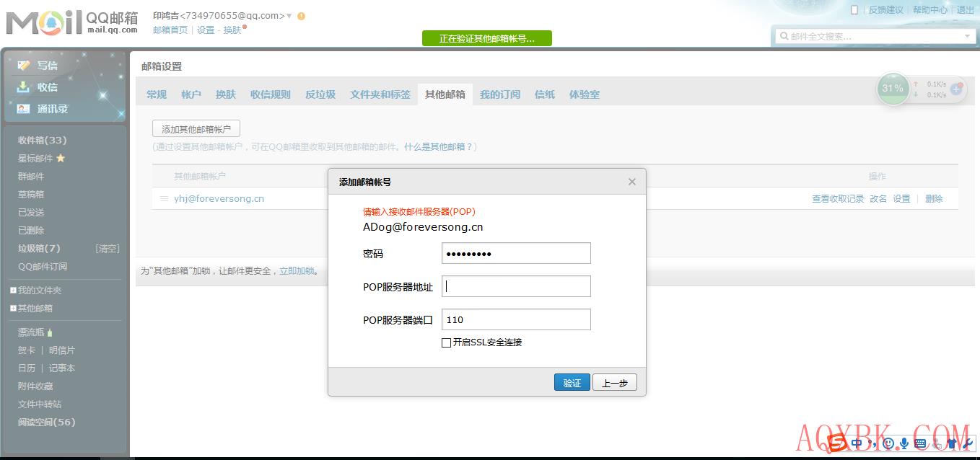Click the drag handle icon beside yhj@foreversong.cn
Image resolution: width=980 pixels, height=460 pixels.
(x=164, y=198)
